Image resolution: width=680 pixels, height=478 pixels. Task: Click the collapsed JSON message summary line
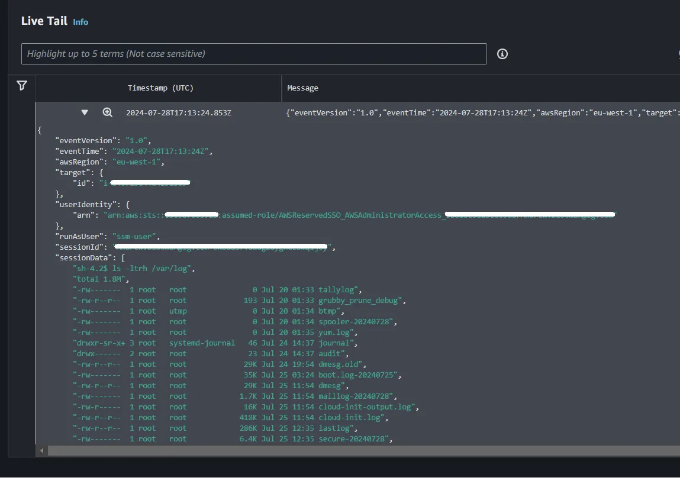[483, 113]
